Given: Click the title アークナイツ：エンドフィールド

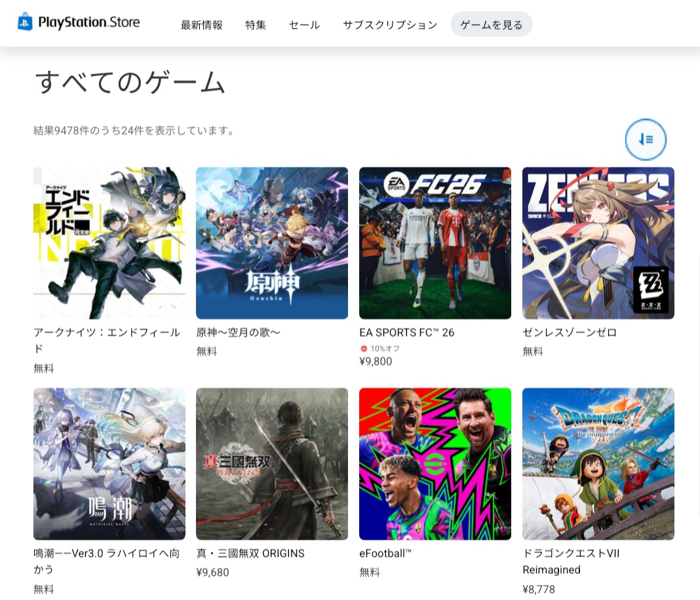Looking at the screenshot, I should pyautogui.click(x=107, y=341).
